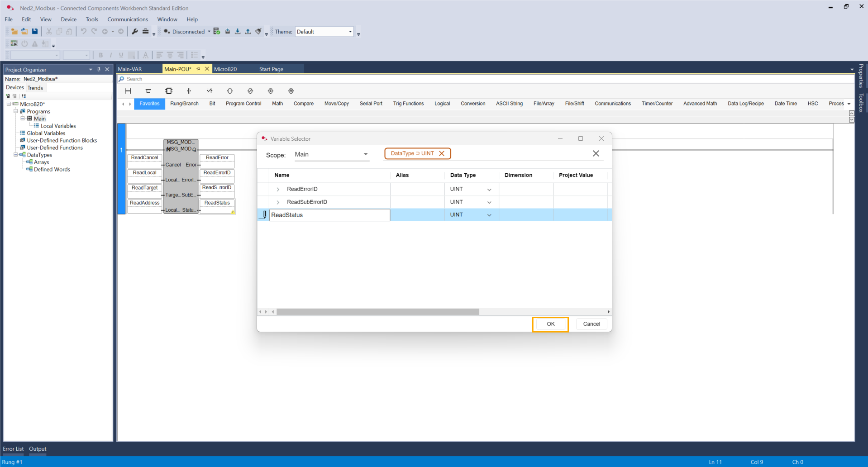Image resolution: width=868 pixels, height=467 pixels.
Task: Select the Branch instruction icon
Action: (148, 91)
